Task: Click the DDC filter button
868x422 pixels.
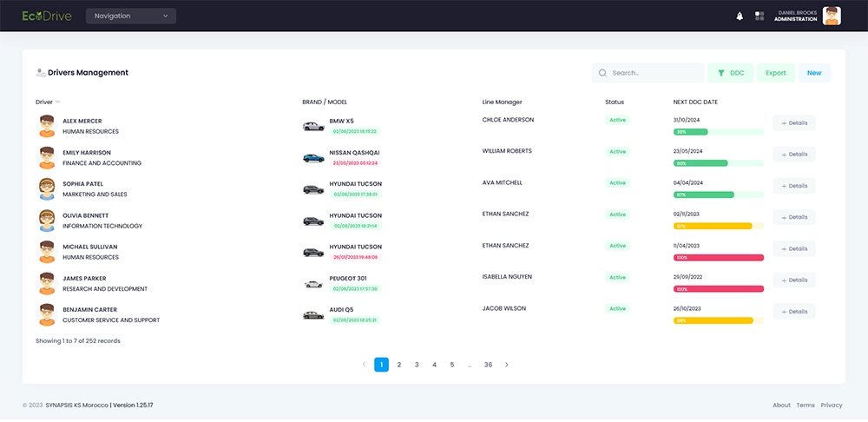Action: (x=730, y=73)
